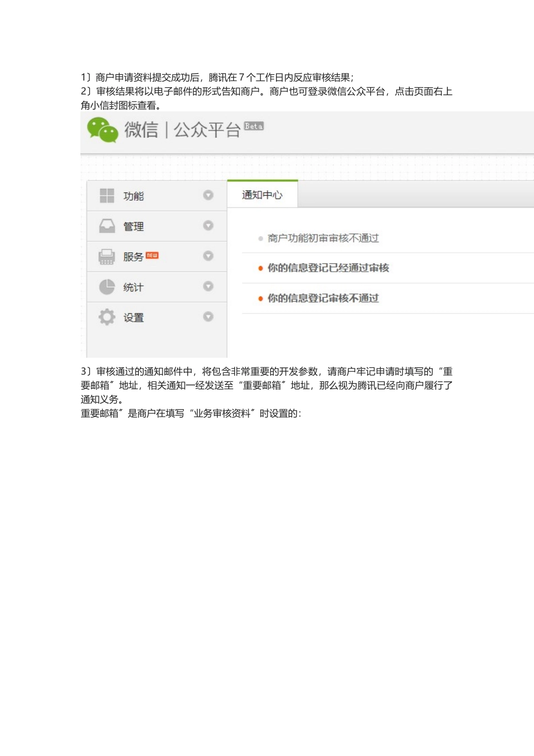This screenshot has width=534, height=756.
Task: Open the 服务 sidebar menu item
Action: click(x=157, y=256)
